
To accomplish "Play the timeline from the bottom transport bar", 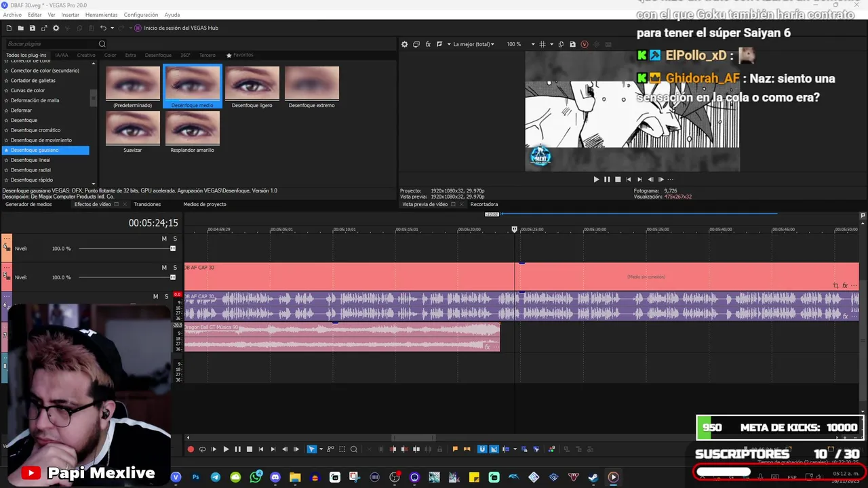I will [x=226, y=449].
